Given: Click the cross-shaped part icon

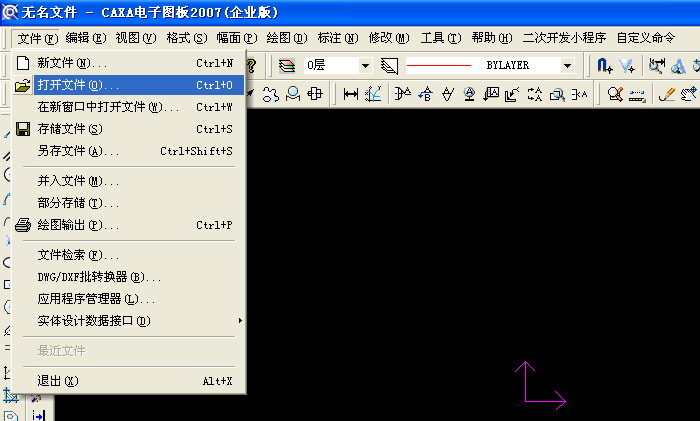Looking at the screenshot, I should coord(315,94).
